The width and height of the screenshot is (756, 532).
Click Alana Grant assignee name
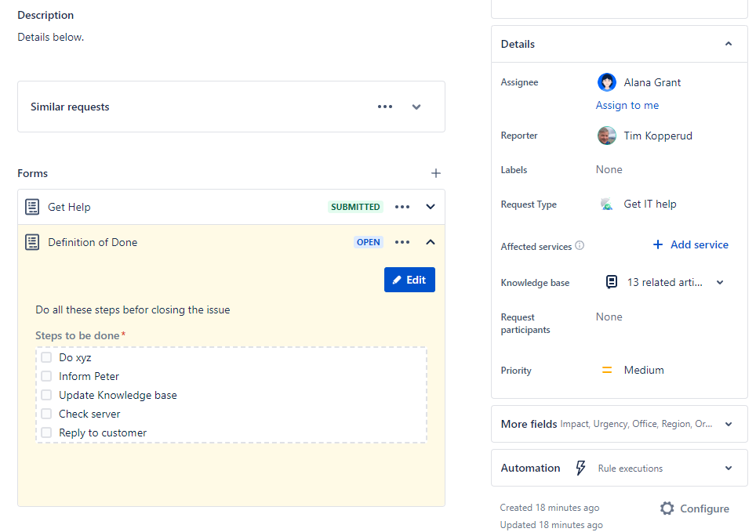click(652, 82)
